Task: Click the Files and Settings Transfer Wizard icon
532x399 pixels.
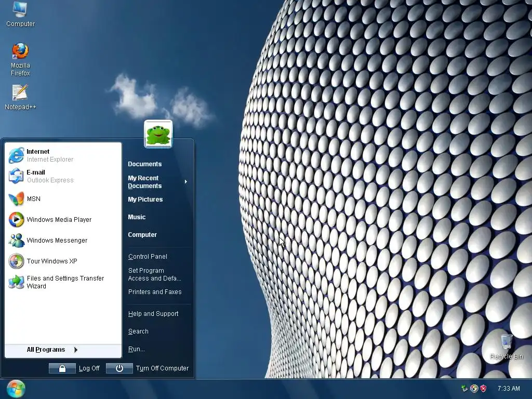Action: pyautogui.click(x=16, y=282)
